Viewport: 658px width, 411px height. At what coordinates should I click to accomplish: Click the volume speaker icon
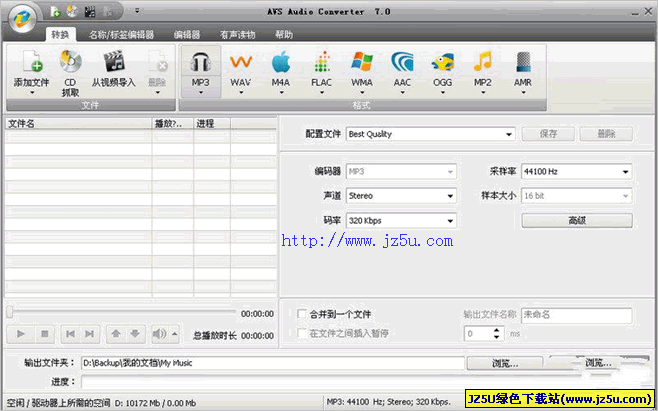click(160, 334)
